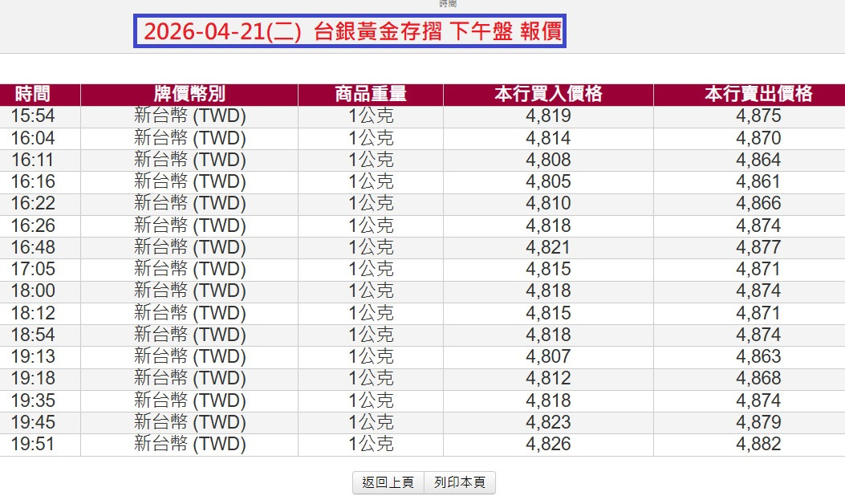Click 1公克 in the 19:35 row
Image resolution: width=845 pixels, height=504 pixels.
[x=371, y=400]
